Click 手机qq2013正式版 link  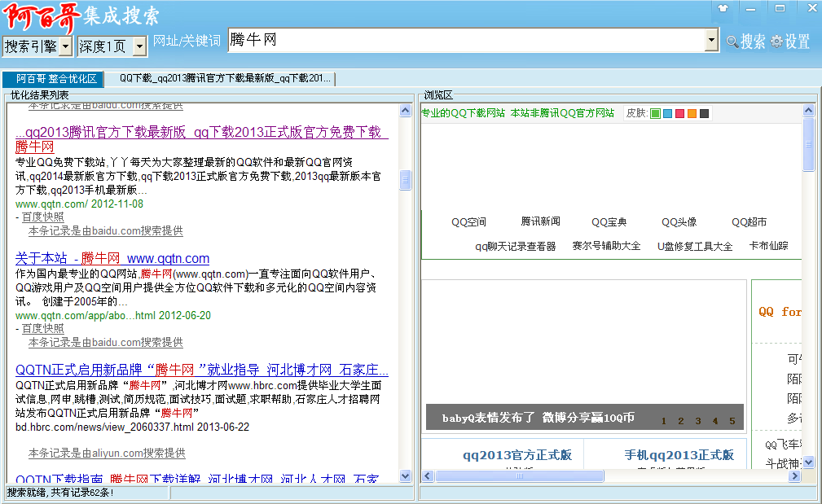point(679,455)
